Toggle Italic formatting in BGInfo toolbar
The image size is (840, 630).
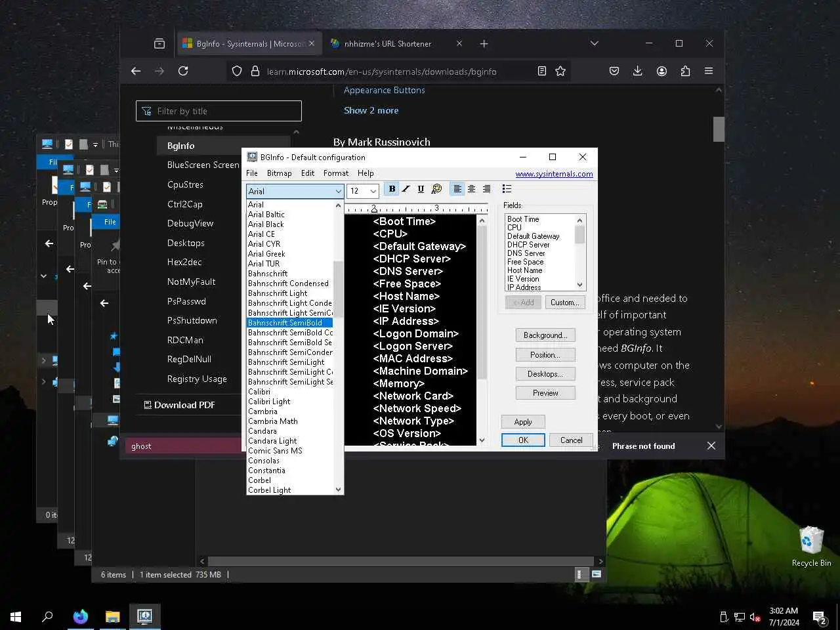click(406, 189)
